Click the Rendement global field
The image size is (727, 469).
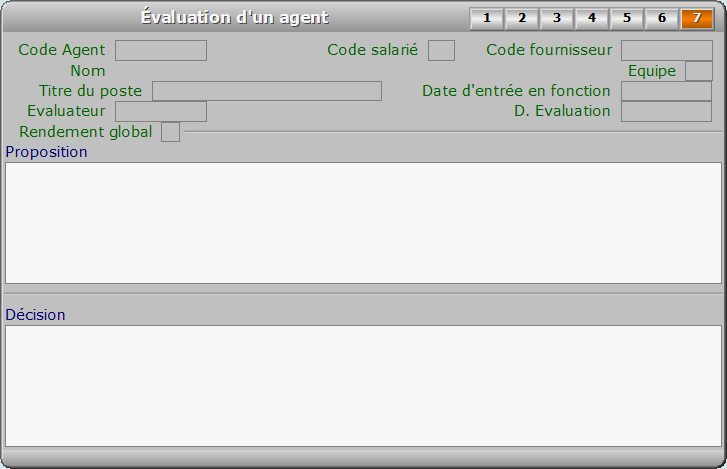[x=170, y=132]
